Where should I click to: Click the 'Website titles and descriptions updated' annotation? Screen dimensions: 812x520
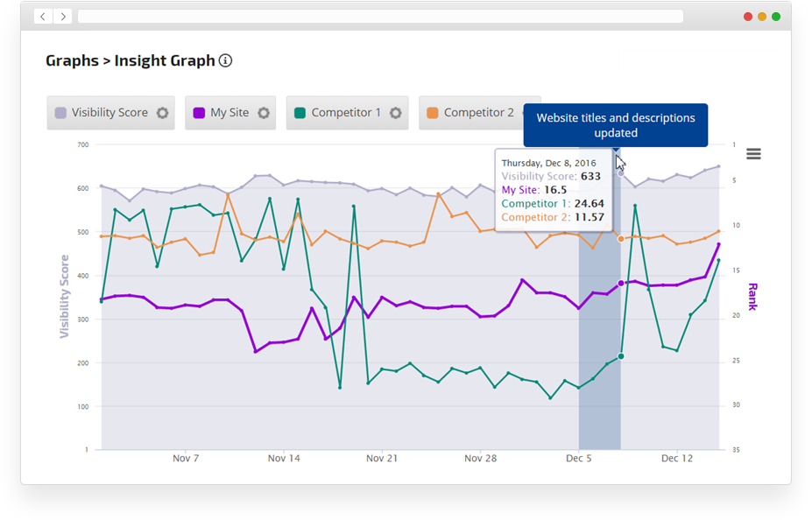(x=615, y=125)
